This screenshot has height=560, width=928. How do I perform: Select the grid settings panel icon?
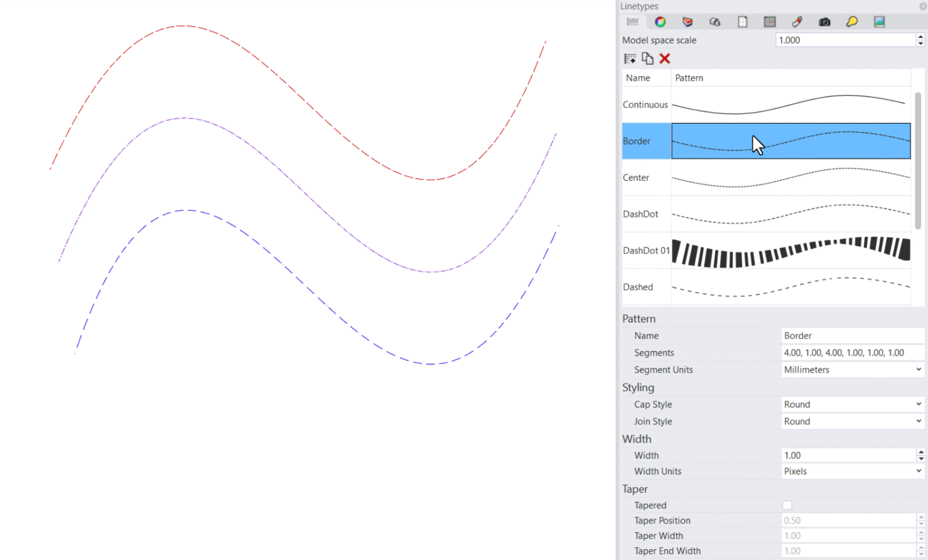[x=770, y=21]
